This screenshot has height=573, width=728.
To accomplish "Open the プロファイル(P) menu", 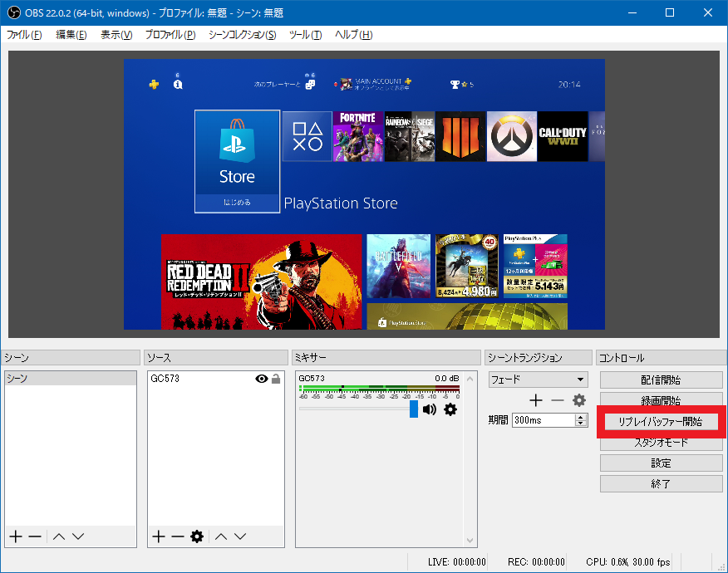I will [x=170, y=35].
